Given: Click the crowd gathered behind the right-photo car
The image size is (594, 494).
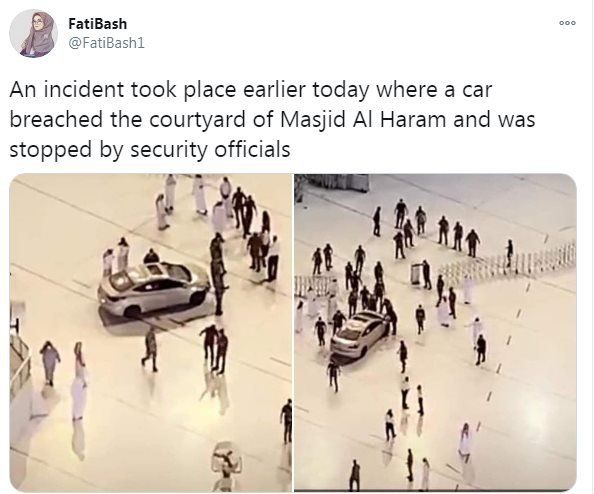Looking at the screenshot, I should tap(362, 288).
